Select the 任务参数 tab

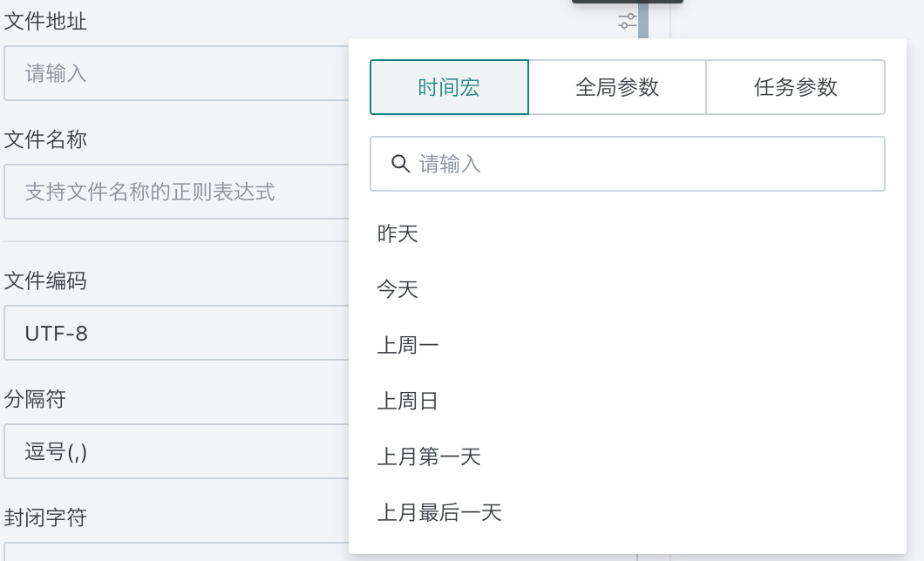795,87
